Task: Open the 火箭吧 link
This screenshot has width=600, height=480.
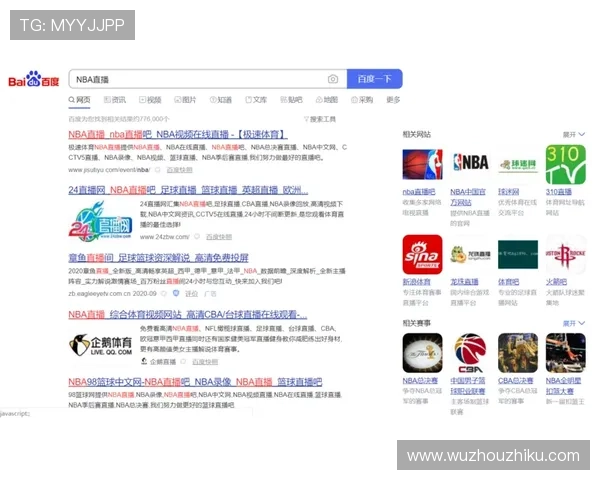Action: (556, 282)
